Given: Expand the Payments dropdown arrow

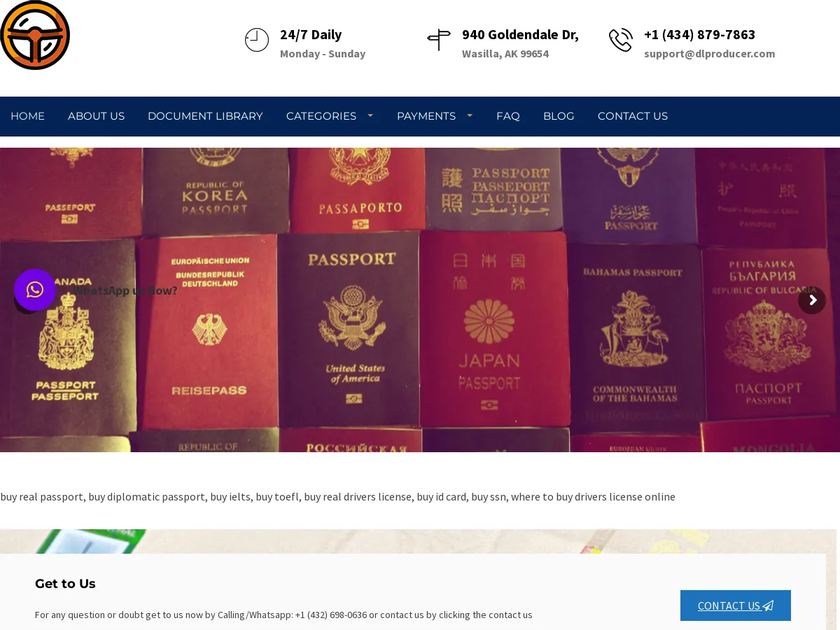Looking at the screenshot, I should (470, 115).
